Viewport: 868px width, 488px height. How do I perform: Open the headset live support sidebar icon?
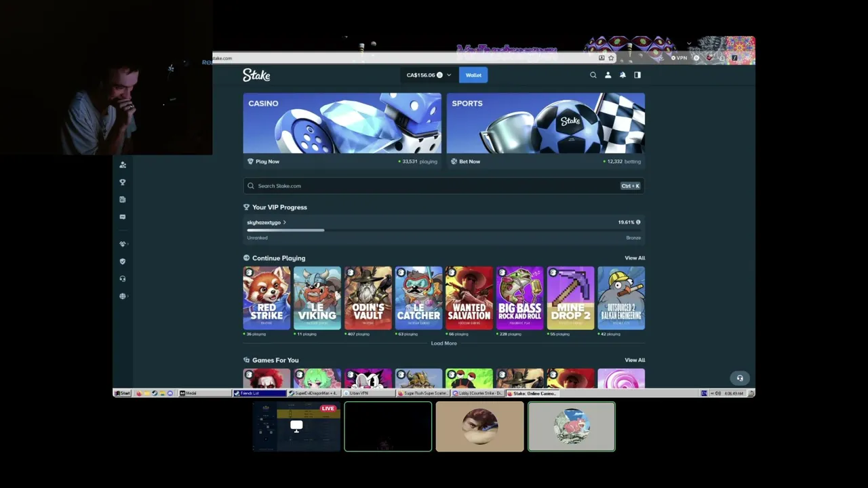[123, 279]
